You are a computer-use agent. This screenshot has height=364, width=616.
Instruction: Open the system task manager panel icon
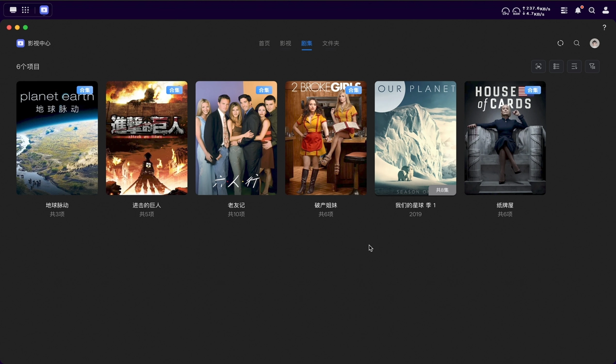pyautogui.click(x=564, y=10)
